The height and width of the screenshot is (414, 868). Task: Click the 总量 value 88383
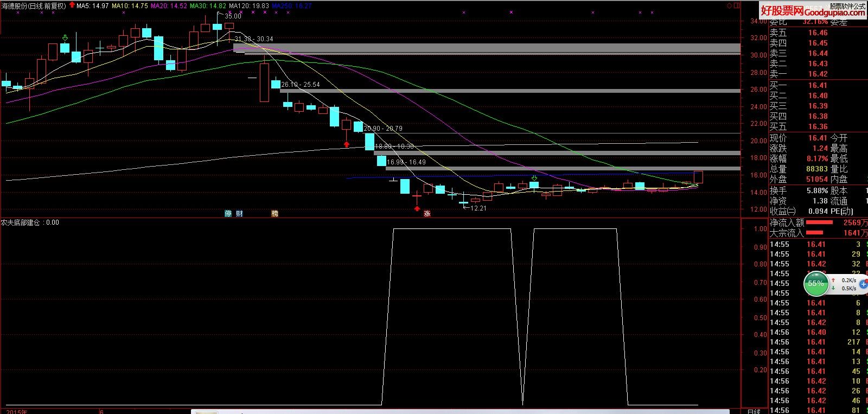tap(817, 169)
